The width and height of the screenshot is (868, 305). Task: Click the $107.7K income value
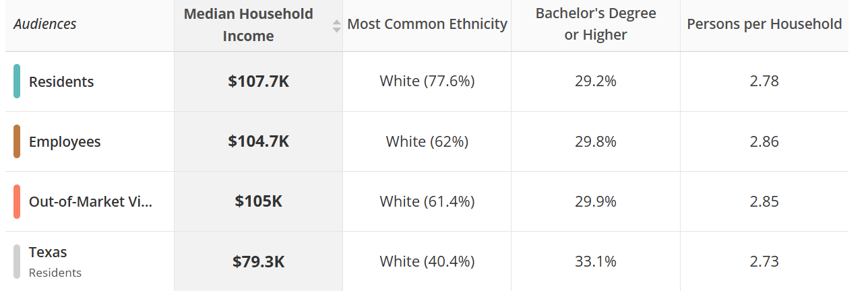[258, 82]
